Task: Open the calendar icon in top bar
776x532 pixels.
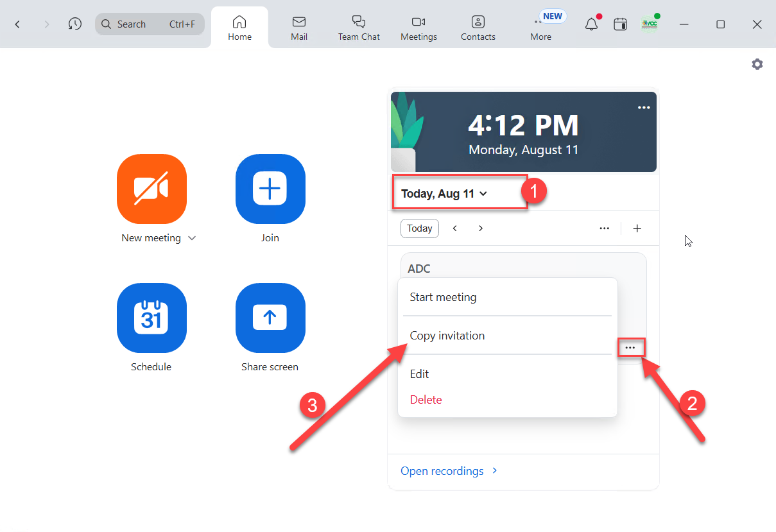Action: 620,24
